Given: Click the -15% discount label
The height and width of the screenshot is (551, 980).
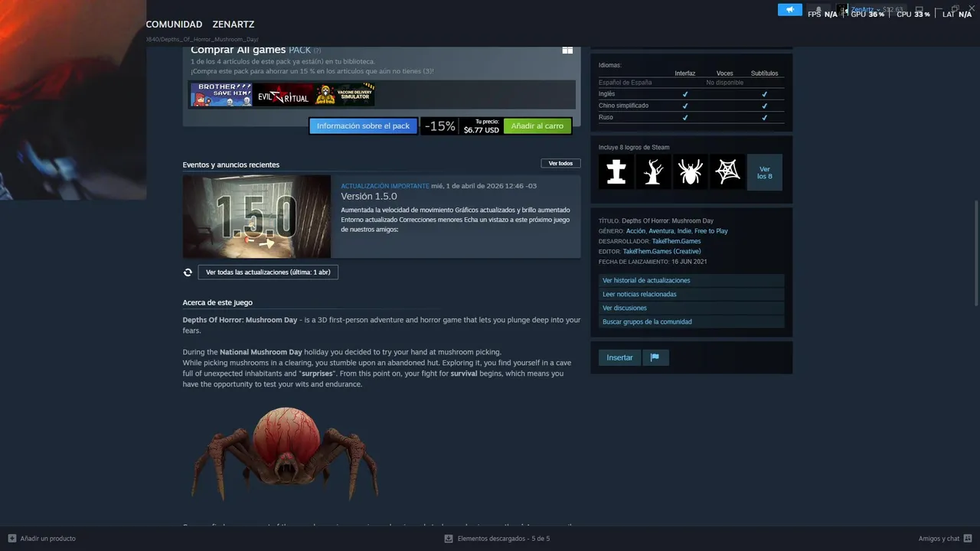Looking at the screenshot, I should coord(440,126).
